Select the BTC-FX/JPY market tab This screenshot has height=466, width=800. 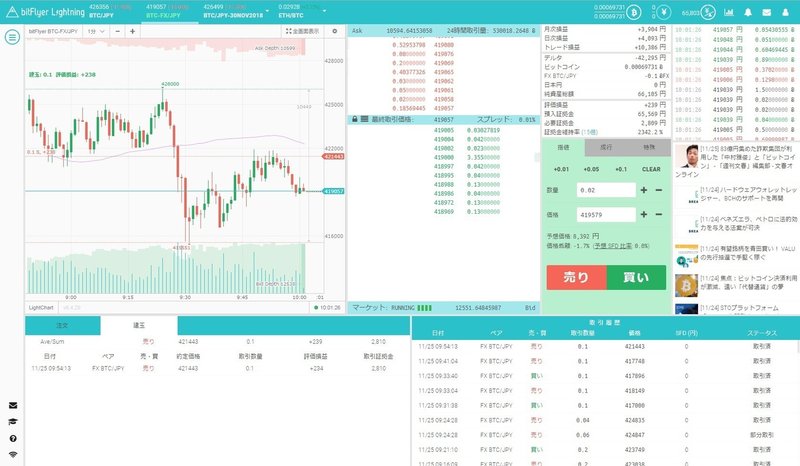pos(167,11)
